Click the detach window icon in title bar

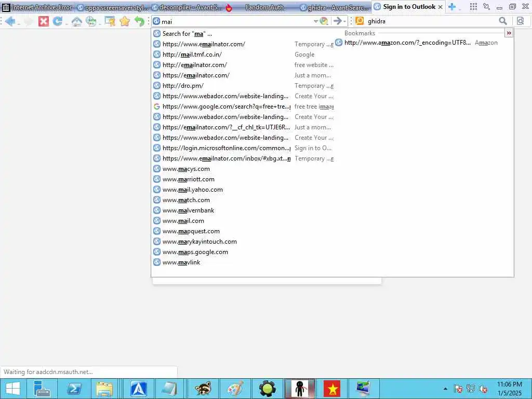tap(486, 6)
